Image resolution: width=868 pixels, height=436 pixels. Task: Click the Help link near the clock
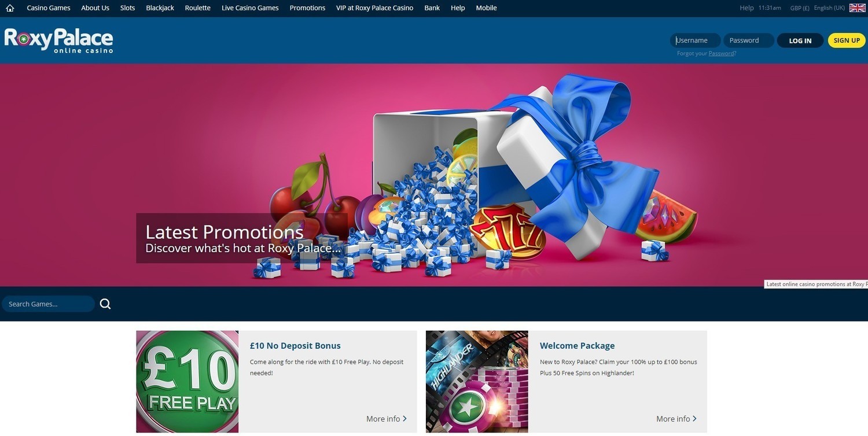tap(746, 8)
